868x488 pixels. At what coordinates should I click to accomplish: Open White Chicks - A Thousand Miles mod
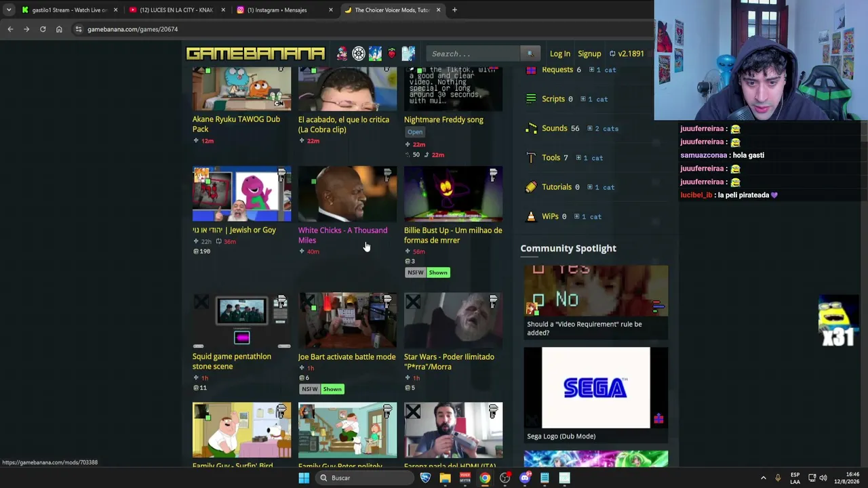pos(343,235)
